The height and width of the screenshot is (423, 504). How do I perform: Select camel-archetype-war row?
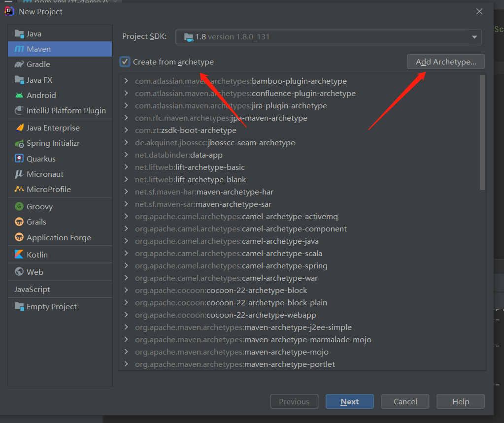[x=299, y=278]
